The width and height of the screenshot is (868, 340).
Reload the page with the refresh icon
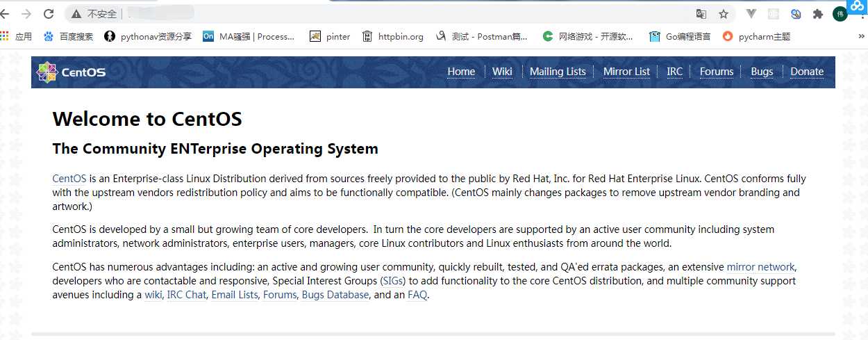(49, 14)
